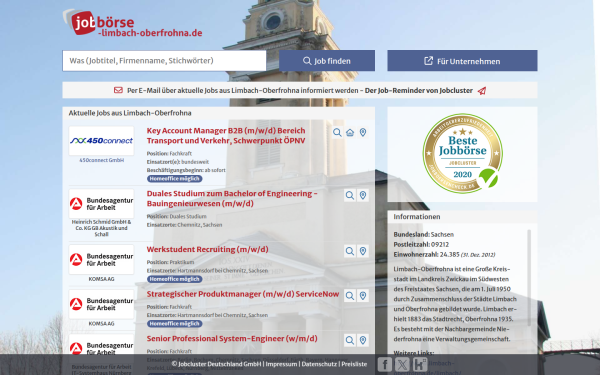Screen dimensions: 600x375
Task: Open Strategischer Produktmanager ServiceNow job
Action: pyautogui.click(x=243, y=294)
